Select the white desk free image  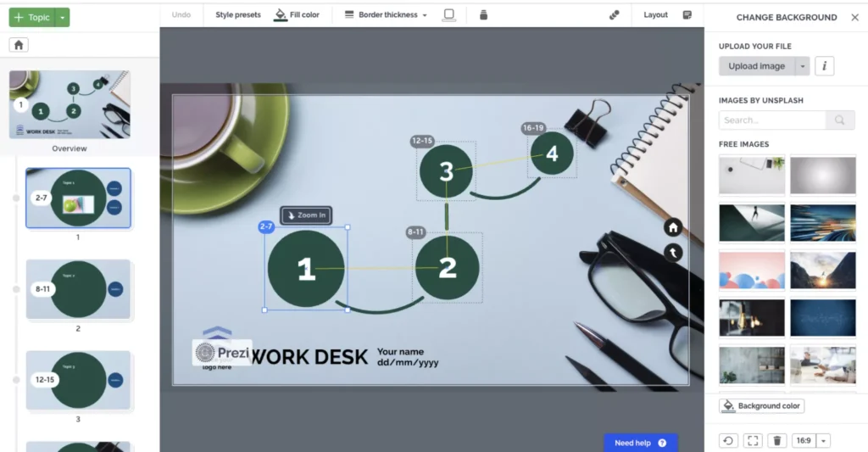(x=752, y=175)
